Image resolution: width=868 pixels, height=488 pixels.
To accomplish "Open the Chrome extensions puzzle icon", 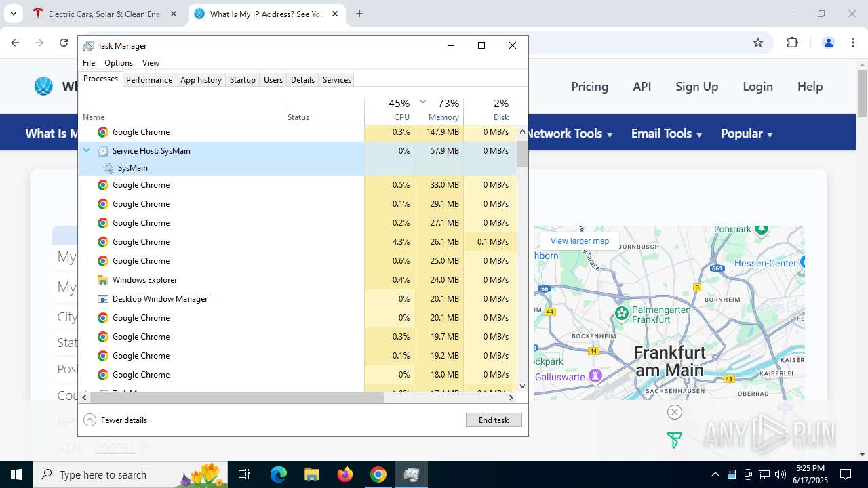I will 792,43.
